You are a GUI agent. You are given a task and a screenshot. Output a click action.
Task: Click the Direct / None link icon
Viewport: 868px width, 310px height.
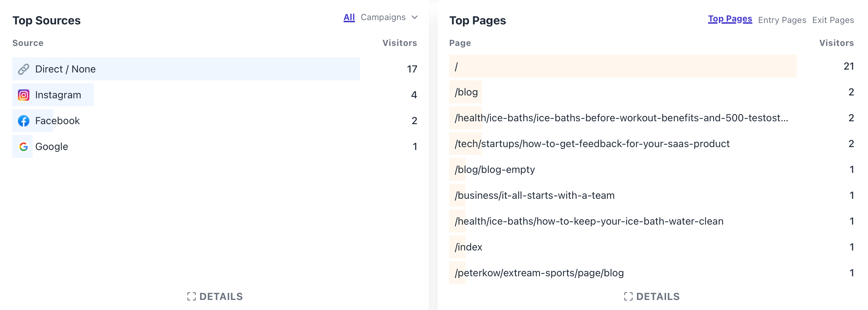click(24, 69)
